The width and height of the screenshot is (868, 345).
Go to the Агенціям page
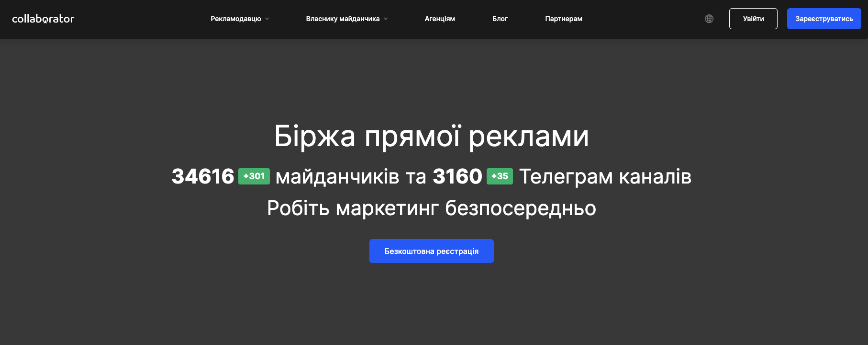point(440,19)
